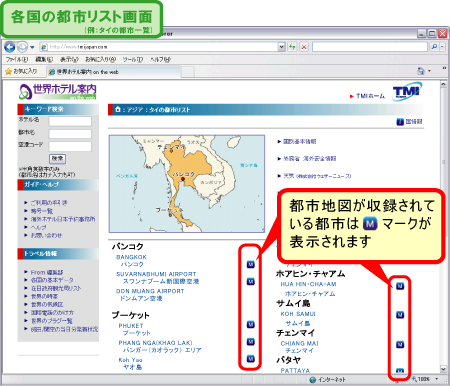
Task: Click the Thailand map image
Action: click(x=187, y=184)
